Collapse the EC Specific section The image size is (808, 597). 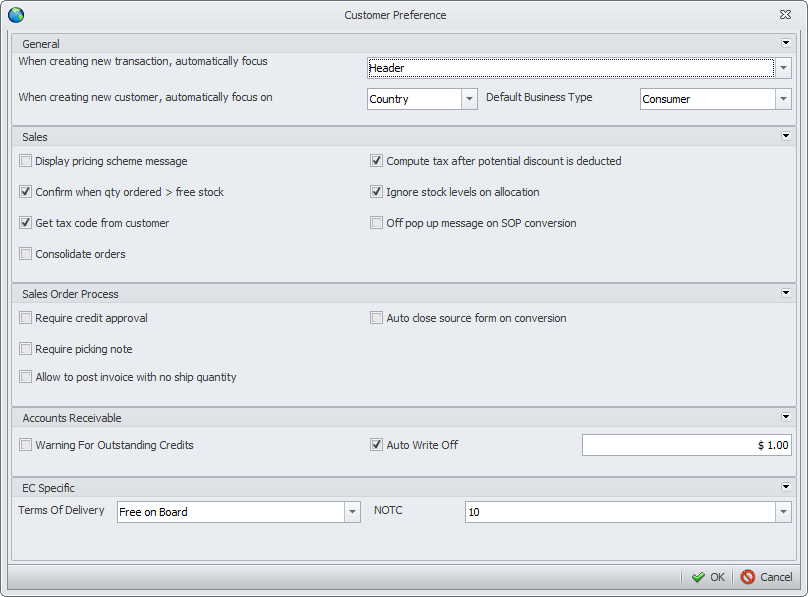pyautogui.click(x=786, y=487)
